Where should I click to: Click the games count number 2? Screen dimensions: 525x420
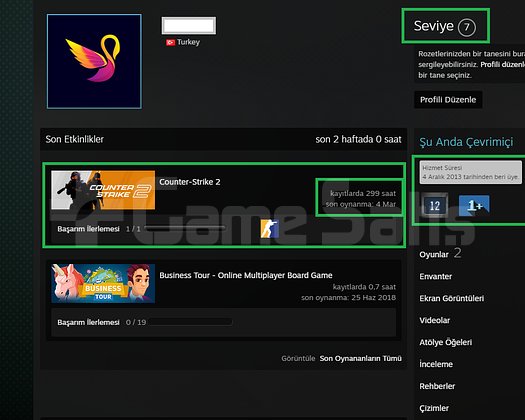[458, 253]
